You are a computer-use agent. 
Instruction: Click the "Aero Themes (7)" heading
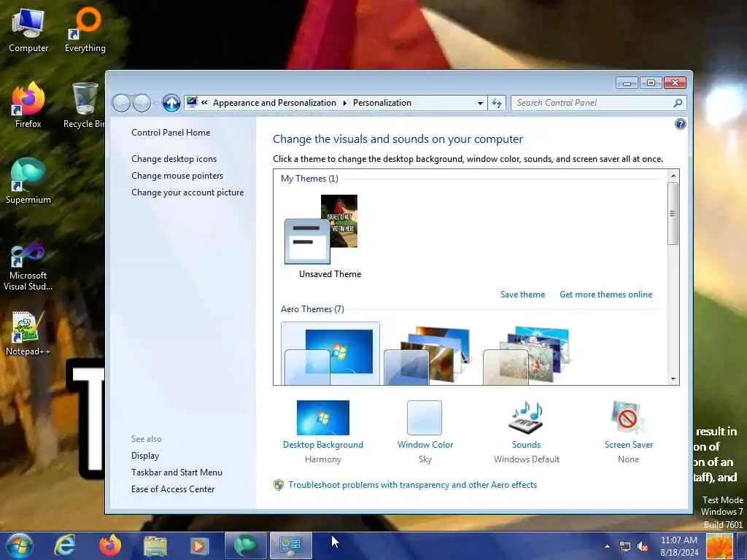(x=312, y=309)
